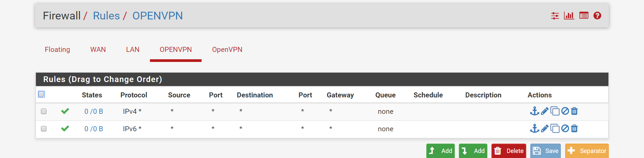Add a Separator to the rules
The image size is (644, 158).
click(587, 151)
